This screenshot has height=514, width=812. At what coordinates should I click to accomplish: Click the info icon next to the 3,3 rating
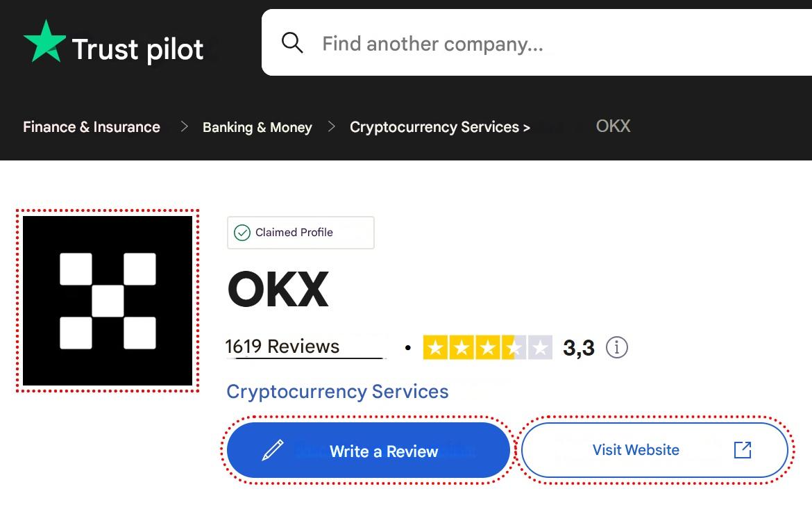[x=616, y=347]
